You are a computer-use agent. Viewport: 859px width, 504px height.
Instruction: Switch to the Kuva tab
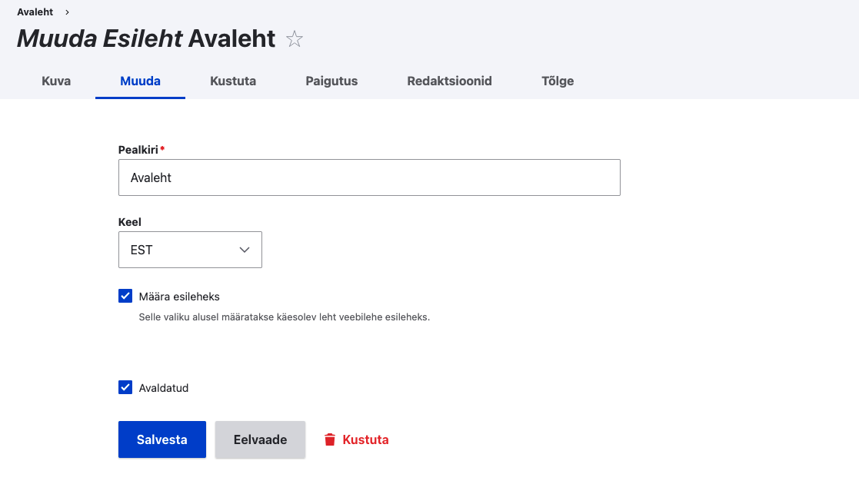coord(56,81)
